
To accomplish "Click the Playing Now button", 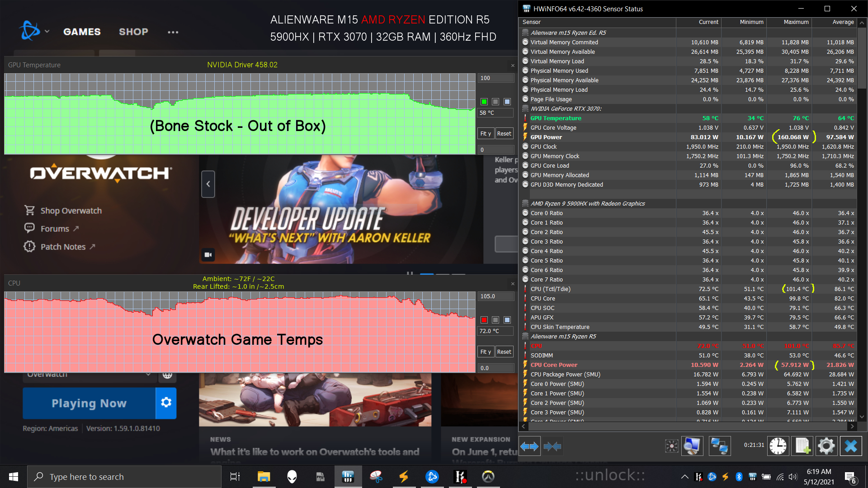I will [x=89, y=403].
